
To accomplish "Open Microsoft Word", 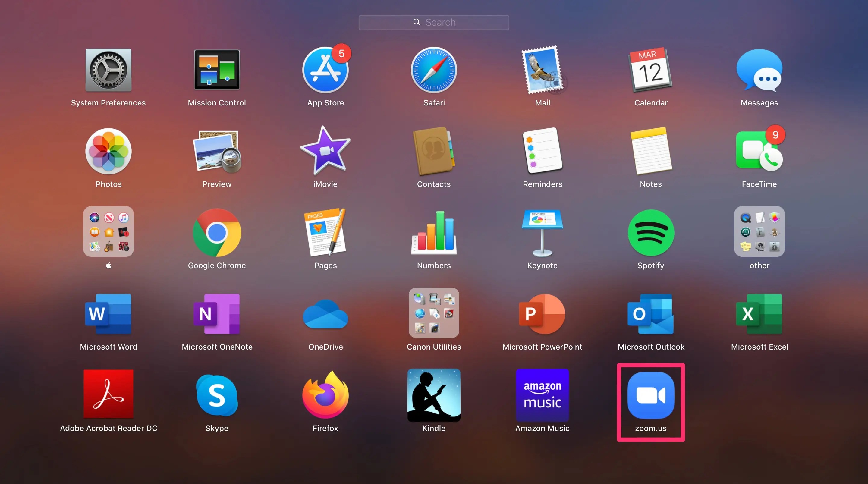I will pos(108,314).
